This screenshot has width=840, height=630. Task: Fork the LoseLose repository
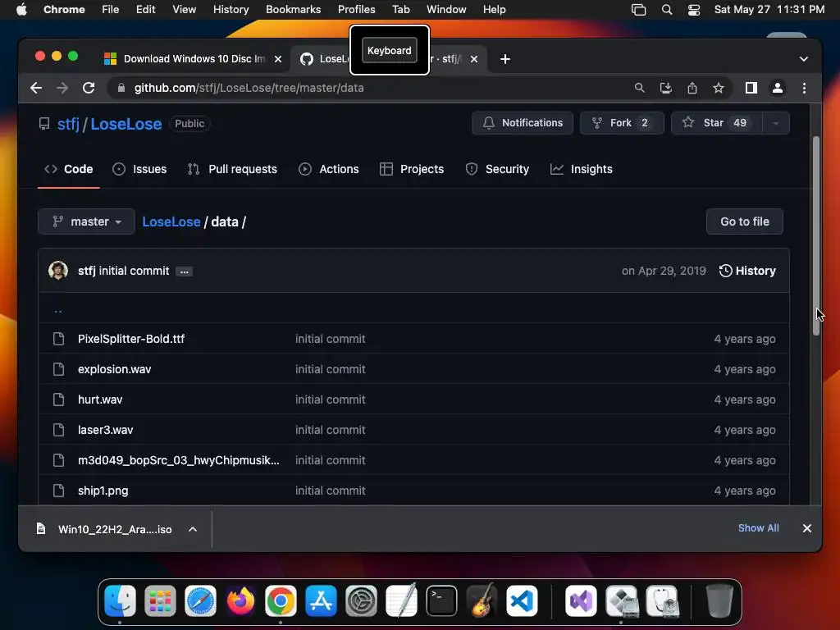coord(622,123)
